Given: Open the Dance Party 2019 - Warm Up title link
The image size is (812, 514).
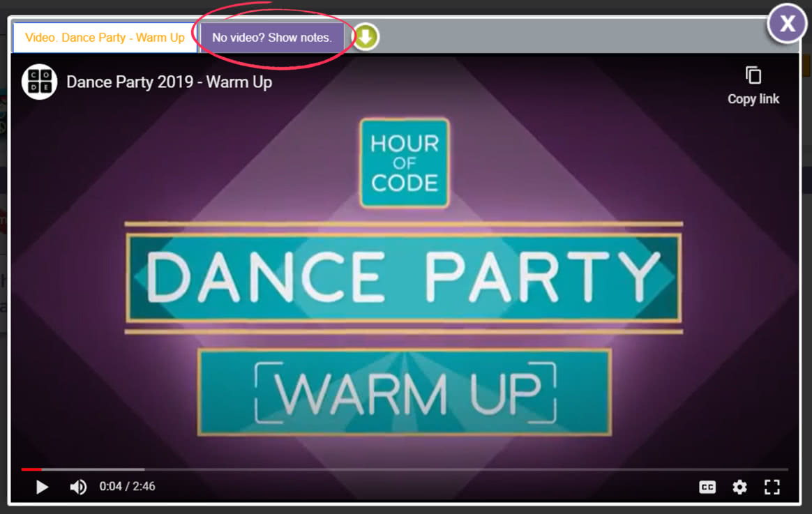Looking at the screenshot, I should [x=170, y=82].
